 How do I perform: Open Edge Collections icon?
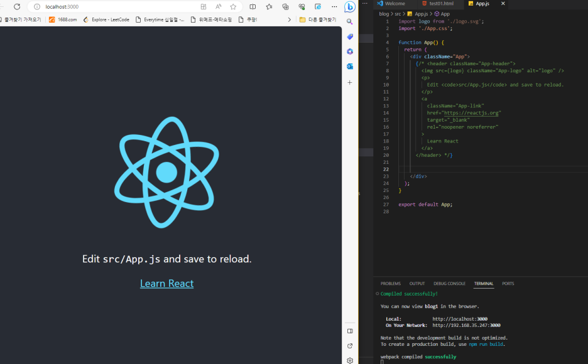click(285, 7)
